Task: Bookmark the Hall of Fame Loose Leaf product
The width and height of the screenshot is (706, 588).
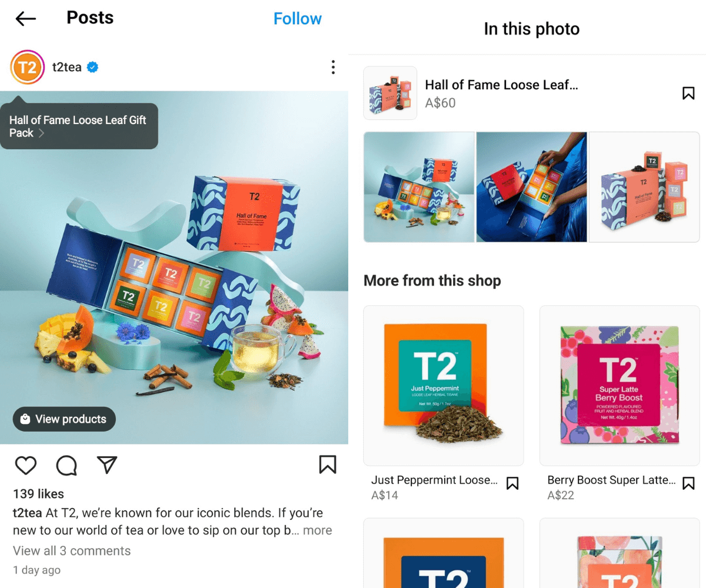Action: point(688,93)
